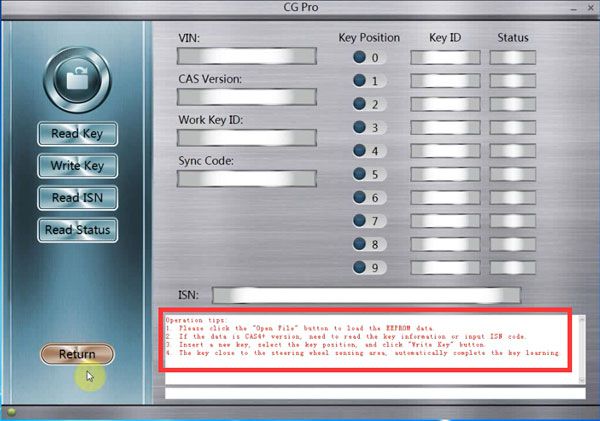Select key position 7 radio button
The height and width of the screenshot is (421, 600).
[x=358, y=220]
